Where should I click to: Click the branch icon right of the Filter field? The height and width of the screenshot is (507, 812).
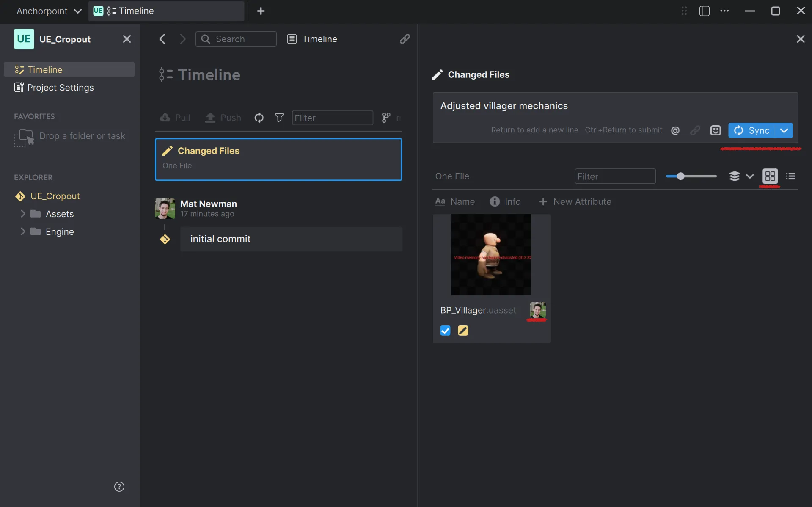[x=385, y=118]
